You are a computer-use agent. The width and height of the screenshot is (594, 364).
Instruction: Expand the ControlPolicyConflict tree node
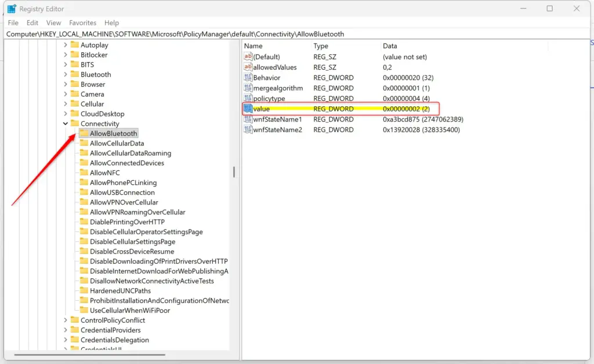tap(65, 320)
